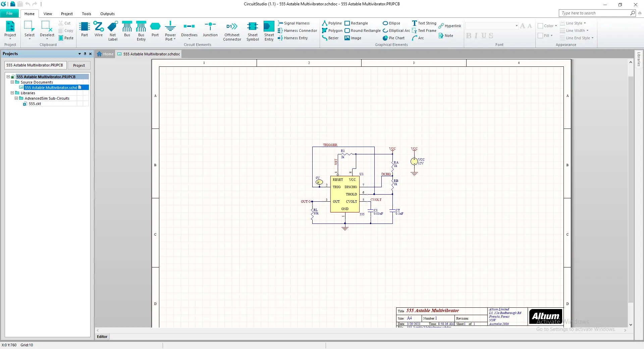Pin the Projects panel
Screen dimensions: 644x349
tap(85, 54)
